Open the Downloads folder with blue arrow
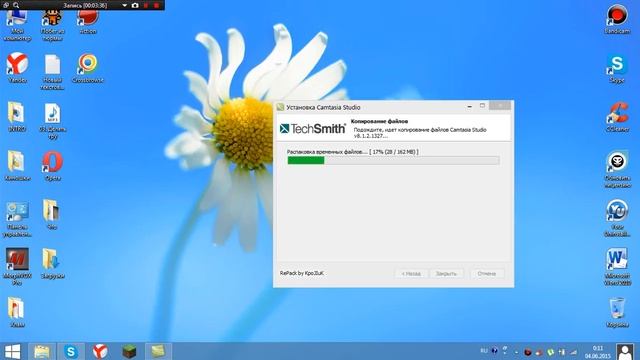Image resolution: width=640 pixels, height=360 pixels. click(52, 263)
